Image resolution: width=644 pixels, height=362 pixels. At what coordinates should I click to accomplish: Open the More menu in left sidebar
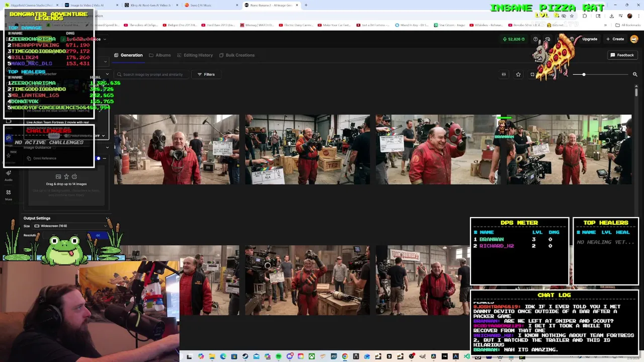point(9,195)
